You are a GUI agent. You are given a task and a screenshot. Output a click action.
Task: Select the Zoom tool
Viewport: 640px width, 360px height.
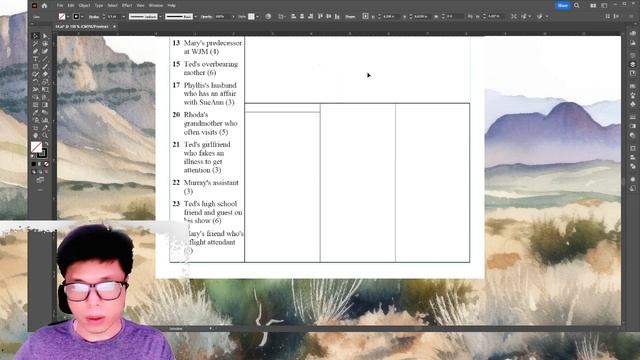[45, 135]
